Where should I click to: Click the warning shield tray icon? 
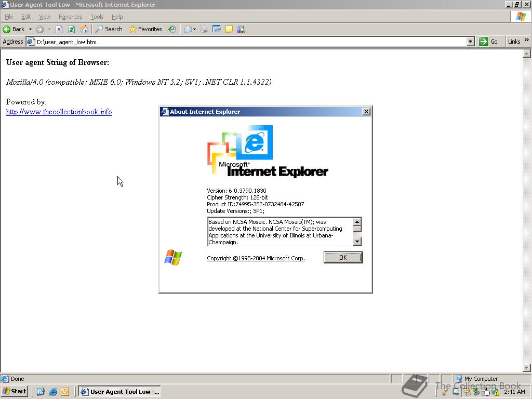pos(496,392)
